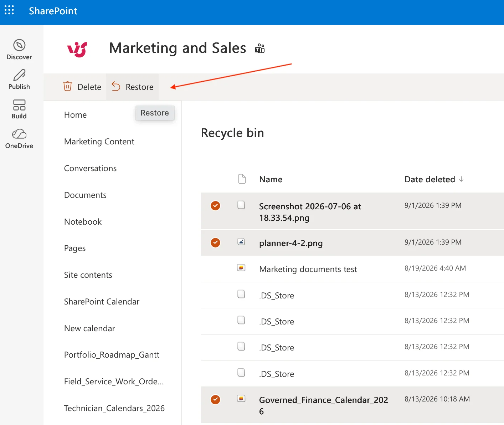Click the Screenshot 2026-07-06 file icon
The height and width of the screenshot is (425, 504).
click(x=241, y=205)
